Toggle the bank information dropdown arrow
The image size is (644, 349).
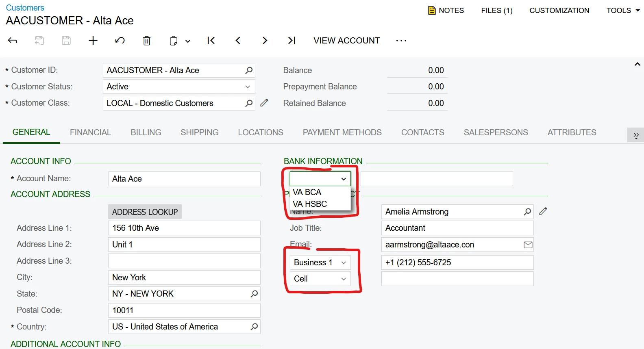pos(344,179)
